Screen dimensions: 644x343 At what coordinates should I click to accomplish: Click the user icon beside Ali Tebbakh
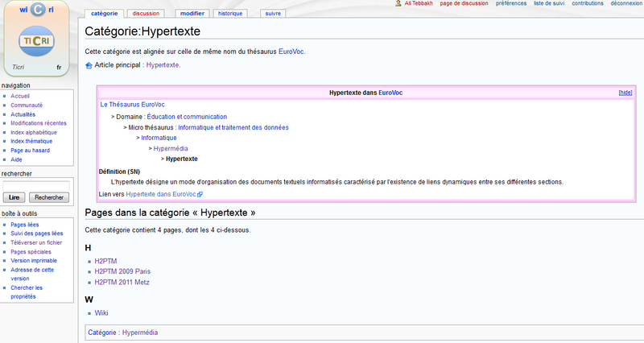[398, 3]
